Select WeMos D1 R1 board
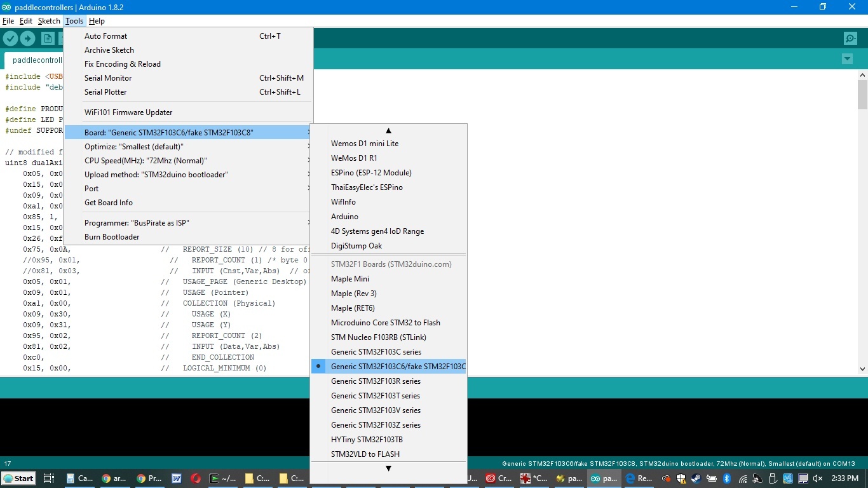 tap(388, 158)
